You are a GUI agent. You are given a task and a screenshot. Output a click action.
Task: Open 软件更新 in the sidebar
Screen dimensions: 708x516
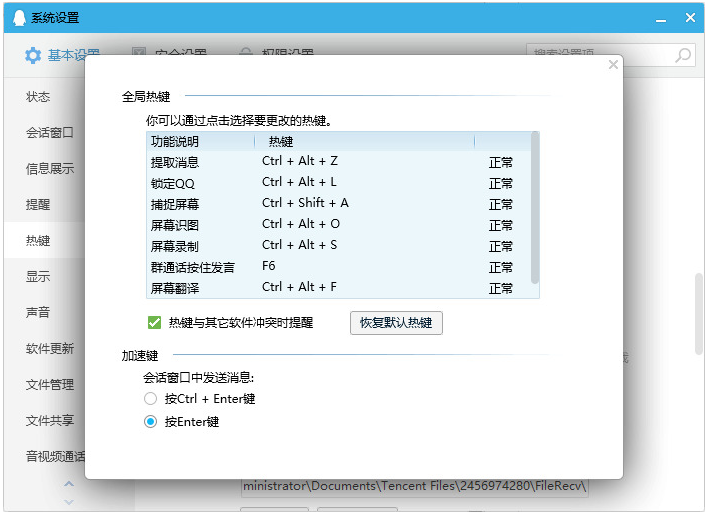[x=50, y=349]
